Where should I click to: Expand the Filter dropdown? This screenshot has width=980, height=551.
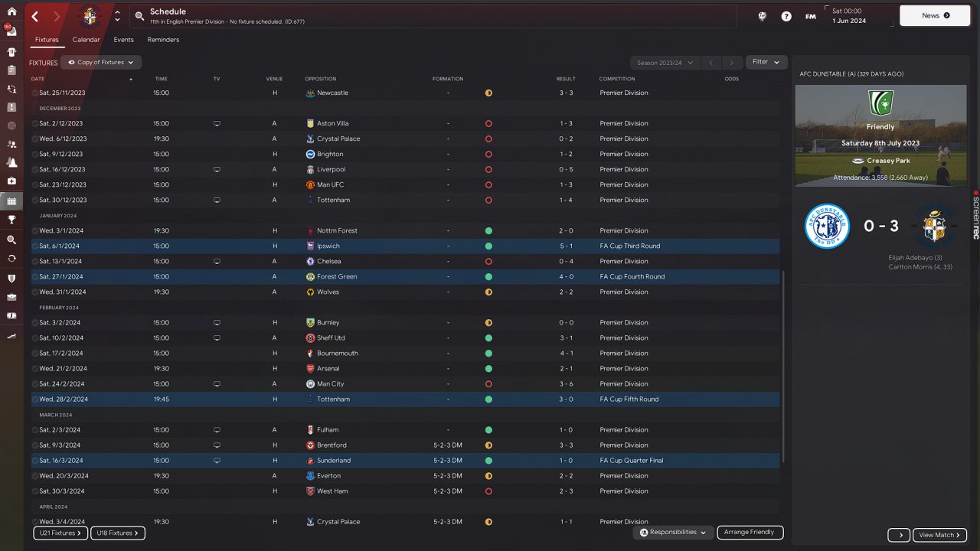point(766,62)
